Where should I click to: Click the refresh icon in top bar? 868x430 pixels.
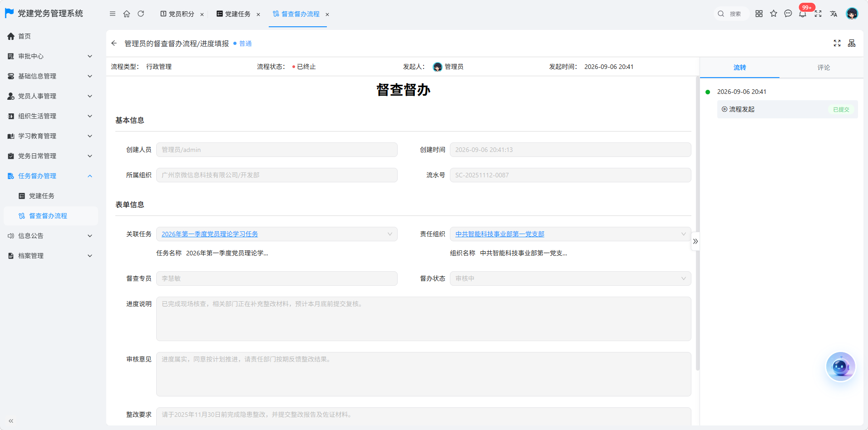coord(141,14)
